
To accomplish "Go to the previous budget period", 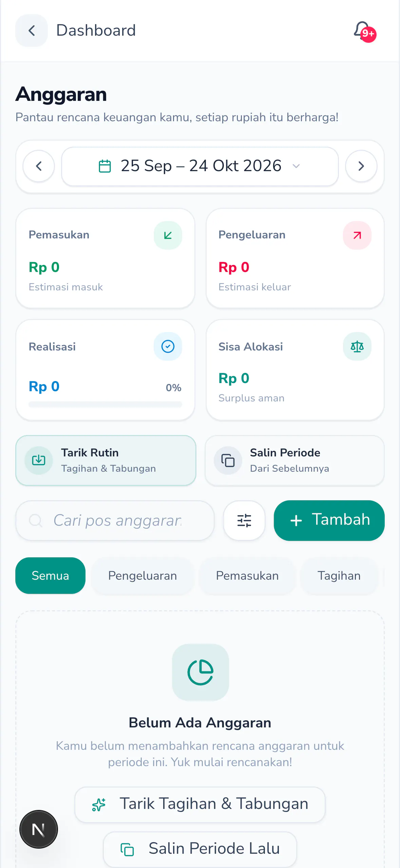I will click(x=39, y=166).
